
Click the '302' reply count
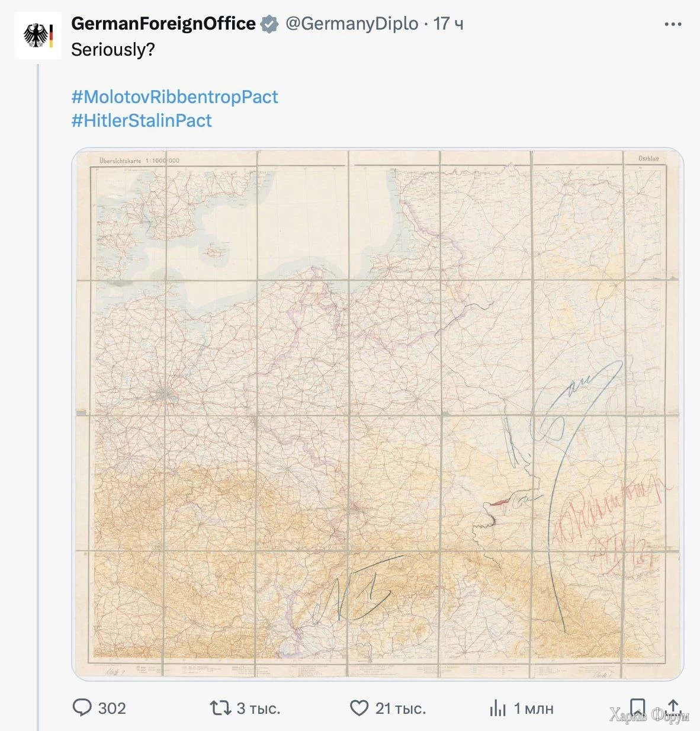(113, 708)
